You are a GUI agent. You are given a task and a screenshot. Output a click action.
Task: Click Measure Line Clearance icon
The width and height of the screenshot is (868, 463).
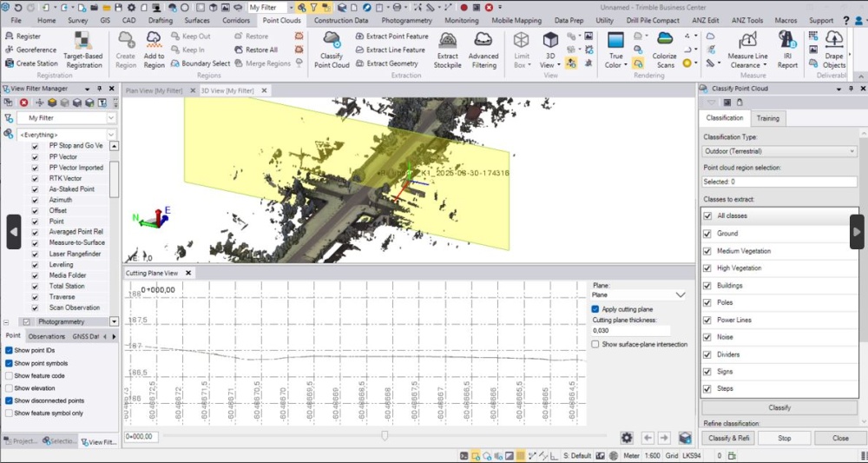[x=746, y=41]
